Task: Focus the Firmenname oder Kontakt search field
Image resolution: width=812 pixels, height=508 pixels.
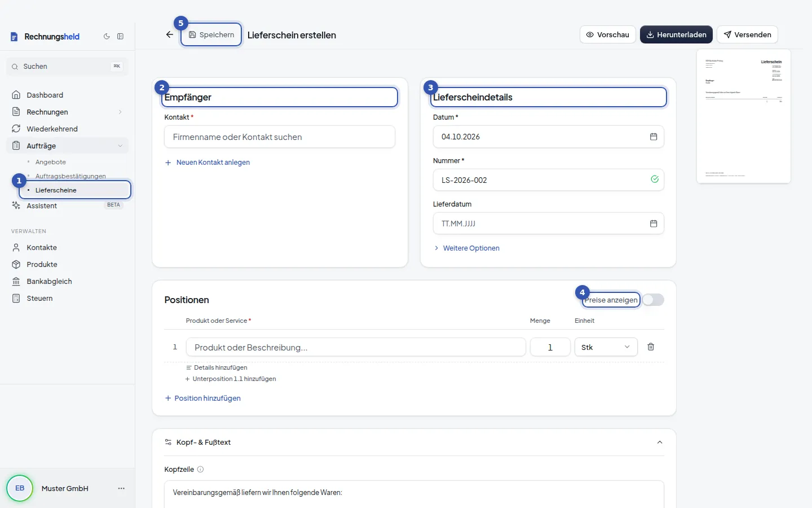Action: 280,137
